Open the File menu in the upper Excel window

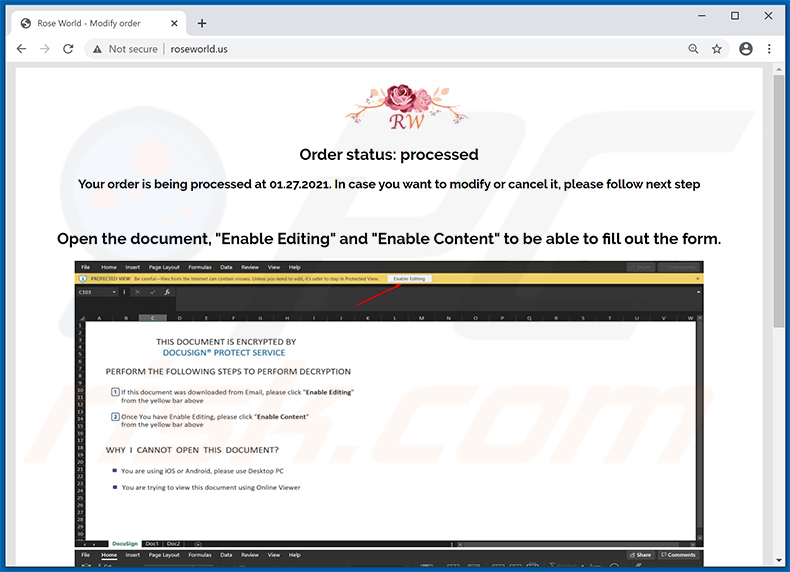(x=86, y=267)
